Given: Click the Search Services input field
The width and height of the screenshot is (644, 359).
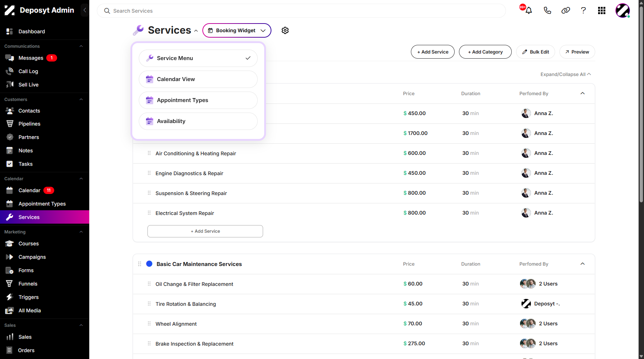Looking at the screenshot, I should pyautogui.click(x=301, y=11).
